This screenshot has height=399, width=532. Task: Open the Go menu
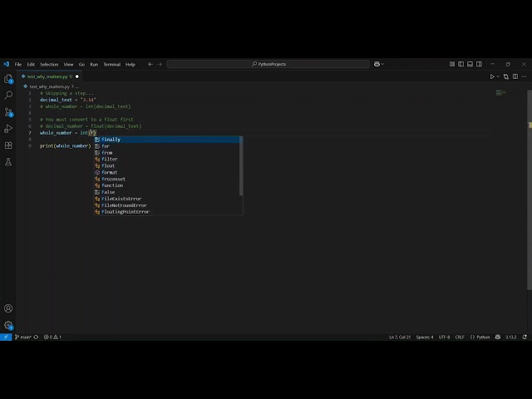pos(81,64)
